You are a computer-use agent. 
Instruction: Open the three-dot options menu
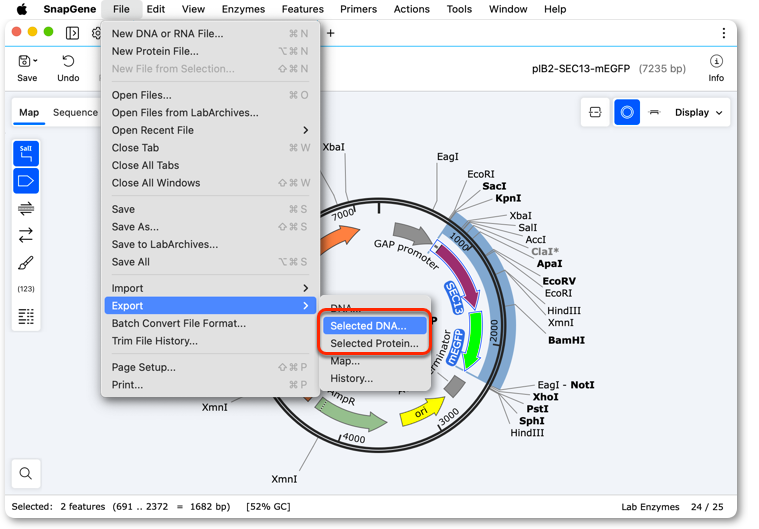723,33
